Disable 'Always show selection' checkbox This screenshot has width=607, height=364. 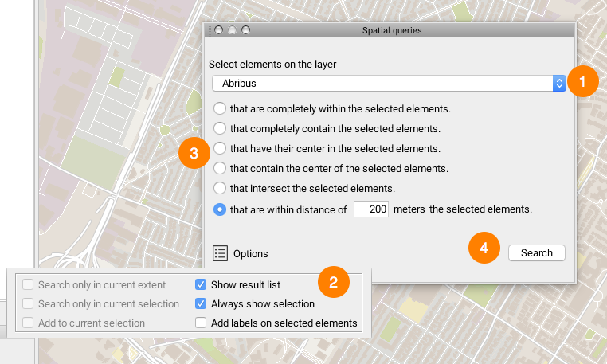pos(202,303)
